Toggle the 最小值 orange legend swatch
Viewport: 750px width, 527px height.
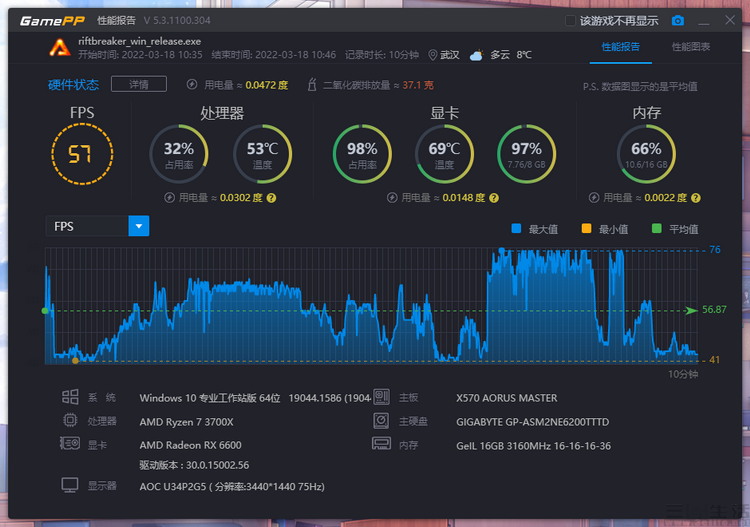click(586, 228)
